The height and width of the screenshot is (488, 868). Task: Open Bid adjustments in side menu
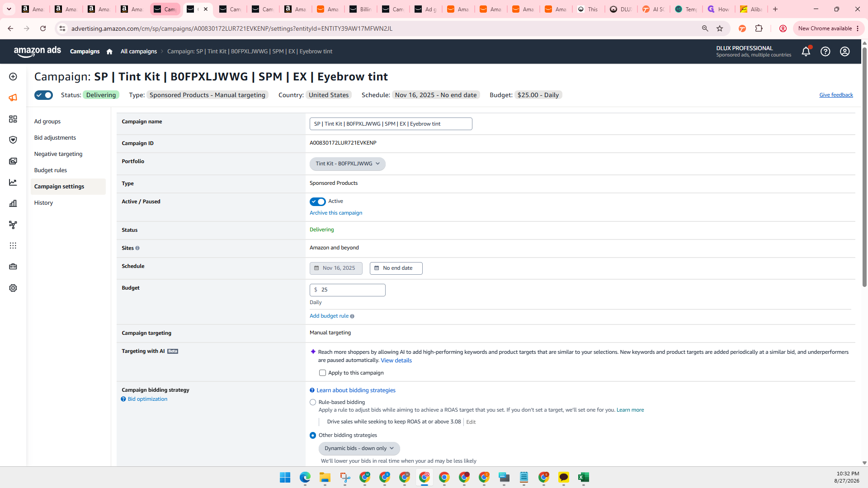(x=55, y=138)
